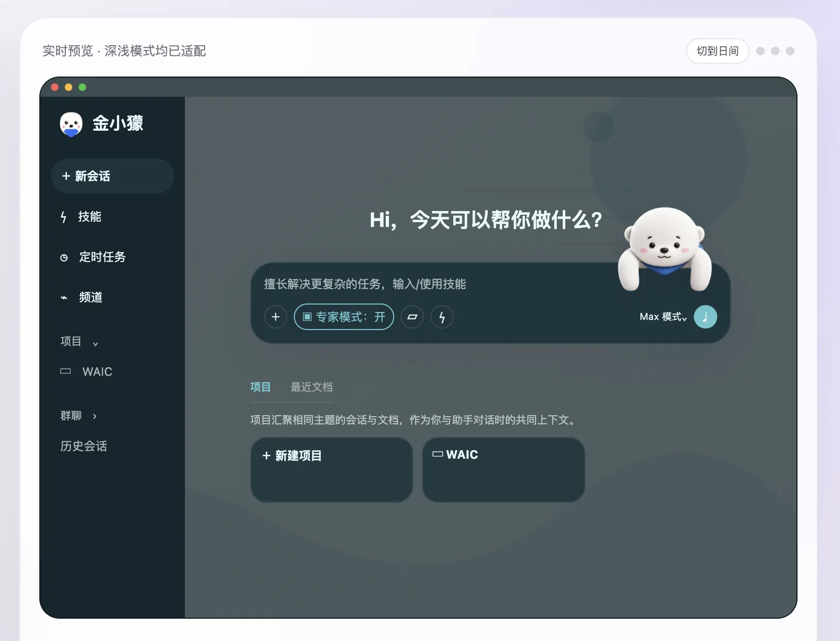Switch theme with 切到日间 button
This screenshot has width=840, height=641.
tap(718, 51)
